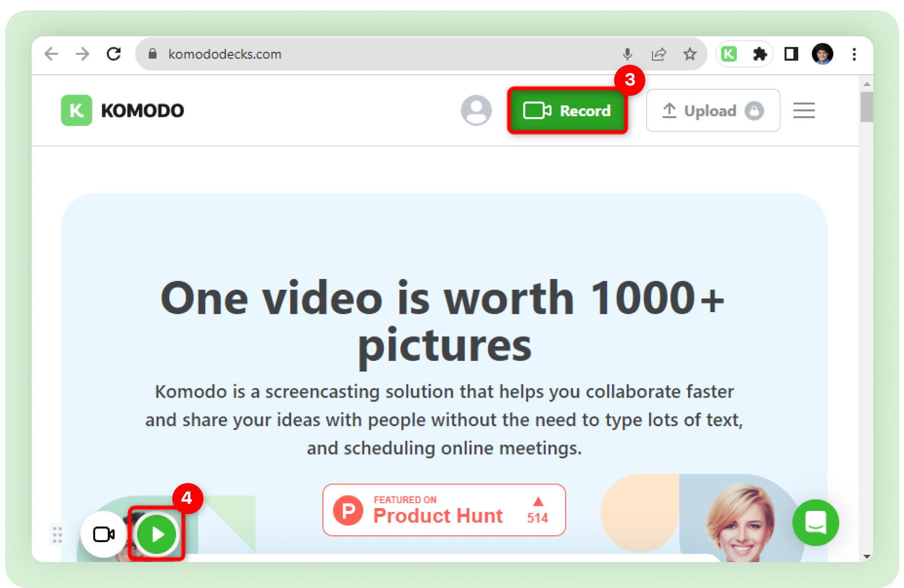Click the KOMODO brand name
Viewport: 904px width, 588px height.
coord(143,111)
